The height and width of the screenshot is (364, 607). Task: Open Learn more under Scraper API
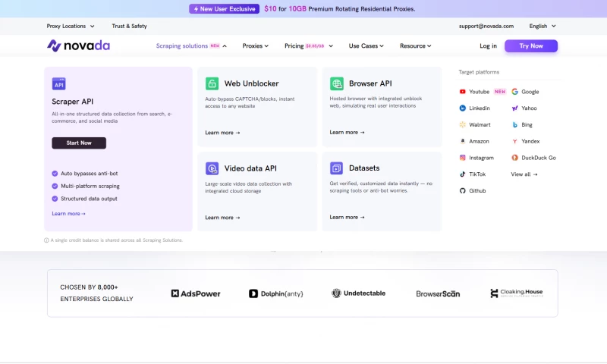point(68,214)
